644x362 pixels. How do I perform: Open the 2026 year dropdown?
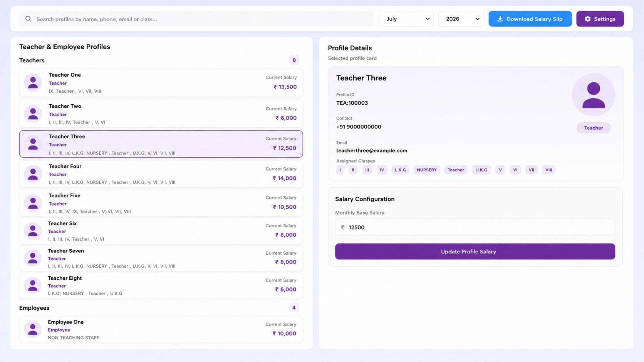tap(461, 19)
